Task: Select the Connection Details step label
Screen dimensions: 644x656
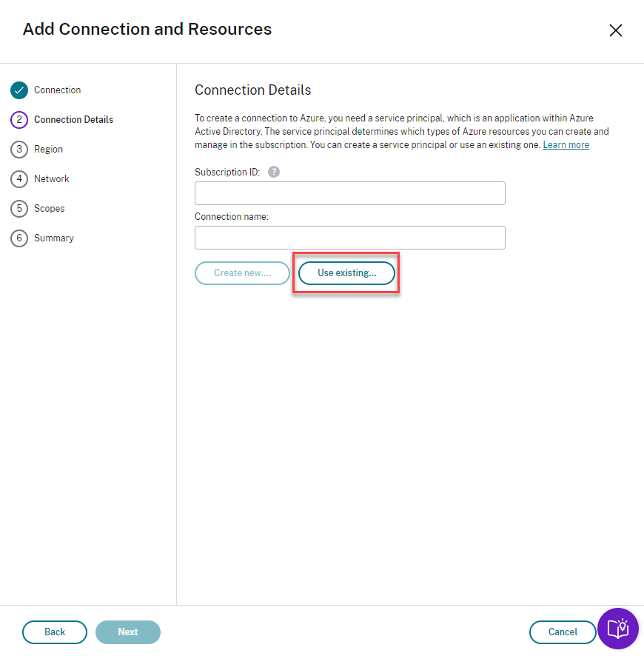Action: click(x=73, y=120)
